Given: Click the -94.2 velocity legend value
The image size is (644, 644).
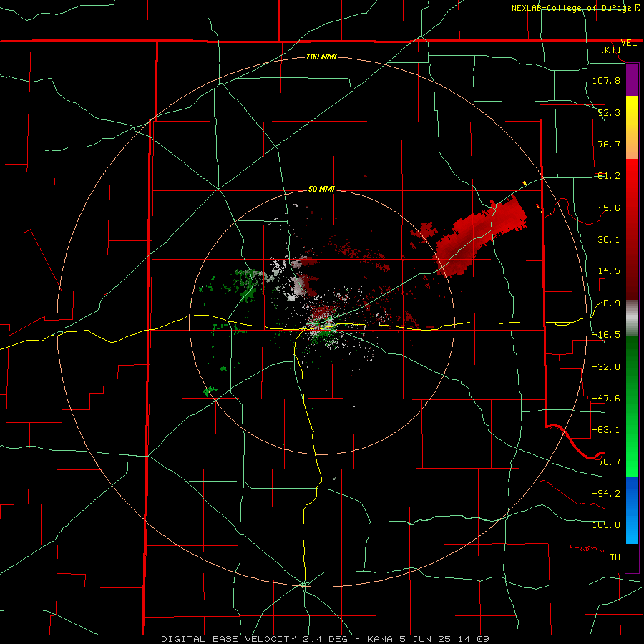Looking at the screenshot, I should 606,493.
